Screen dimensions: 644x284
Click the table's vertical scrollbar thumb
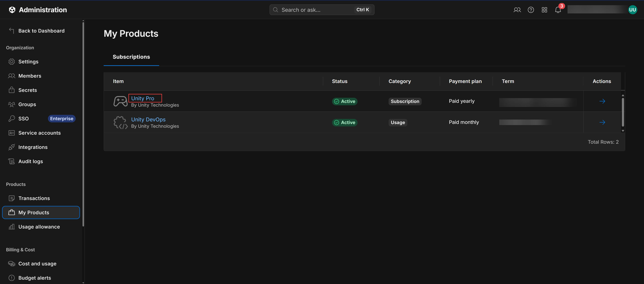click(x=623, y=112)
